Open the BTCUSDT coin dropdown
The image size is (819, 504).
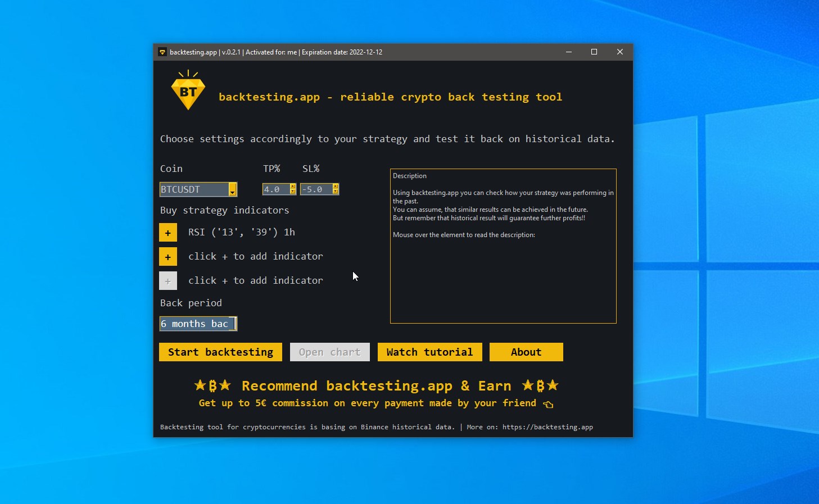232,189
